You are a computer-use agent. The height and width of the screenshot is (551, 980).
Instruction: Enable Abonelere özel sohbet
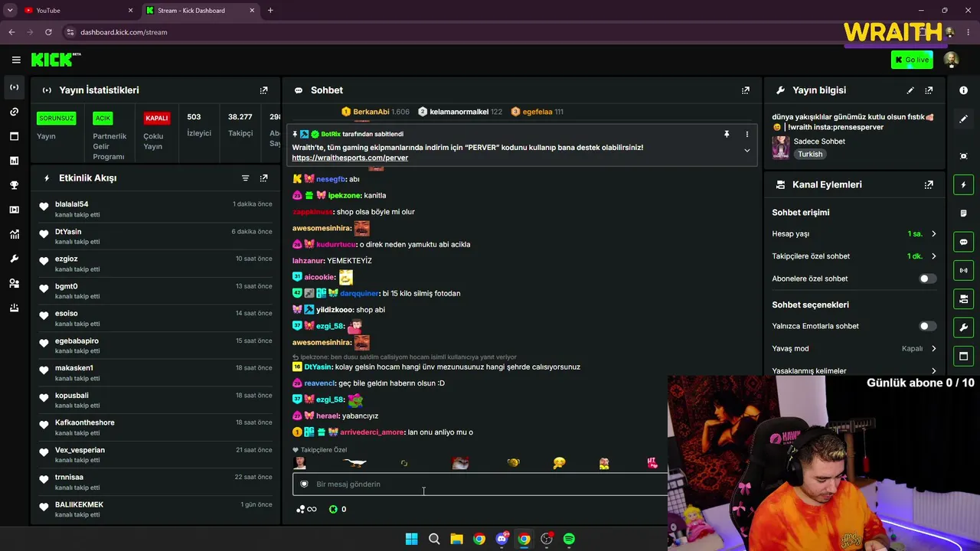click(x=926, y=279)
